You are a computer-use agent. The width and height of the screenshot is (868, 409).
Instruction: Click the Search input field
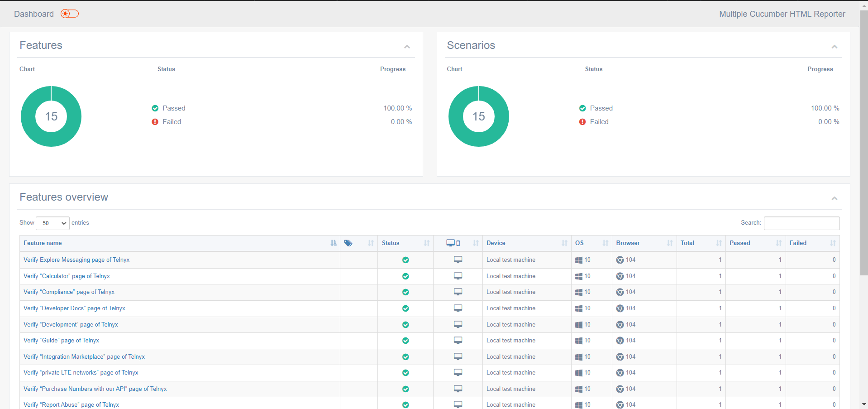pos(801,223)
